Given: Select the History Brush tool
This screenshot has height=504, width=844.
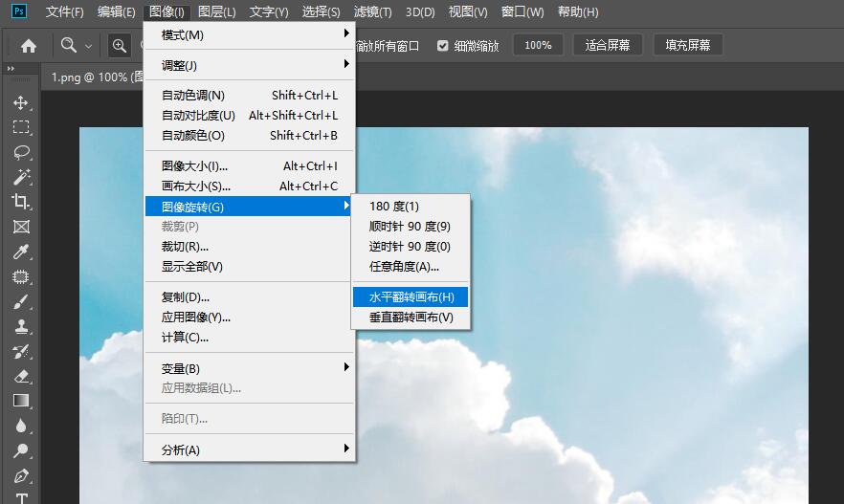Looking at the screenshot, I should pos(21,351).
